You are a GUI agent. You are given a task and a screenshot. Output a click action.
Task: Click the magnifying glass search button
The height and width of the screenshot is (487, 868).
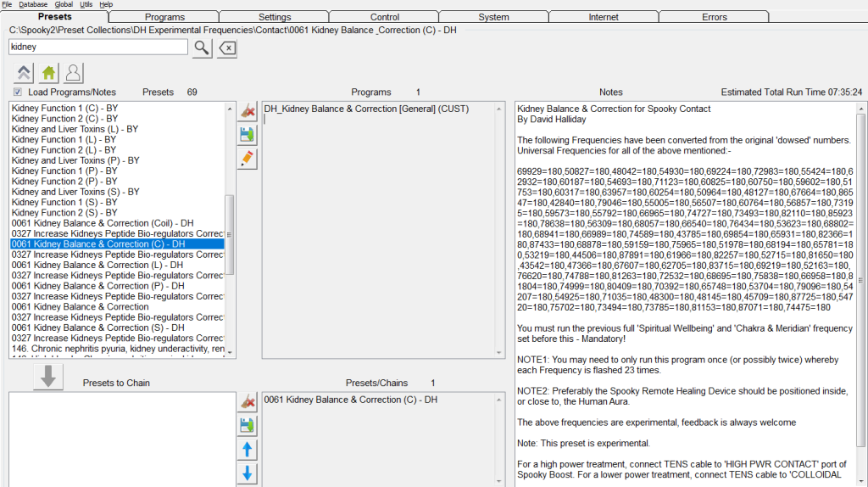201,48
